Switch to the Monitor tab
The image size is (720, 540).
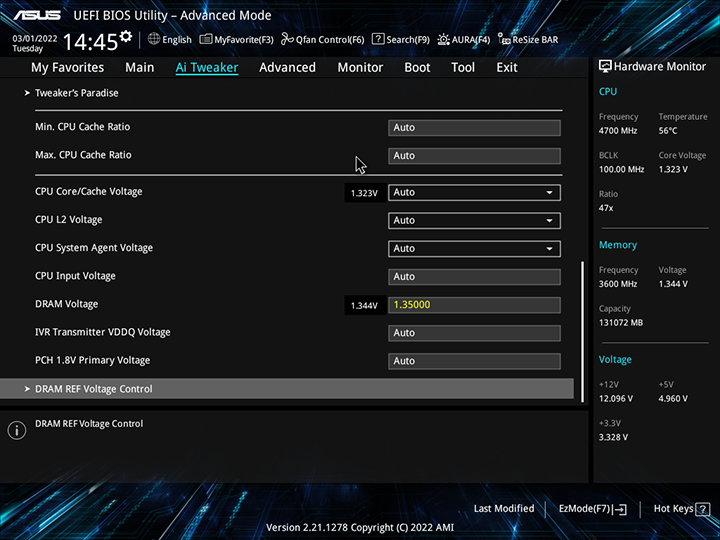[x=360, y=67]
